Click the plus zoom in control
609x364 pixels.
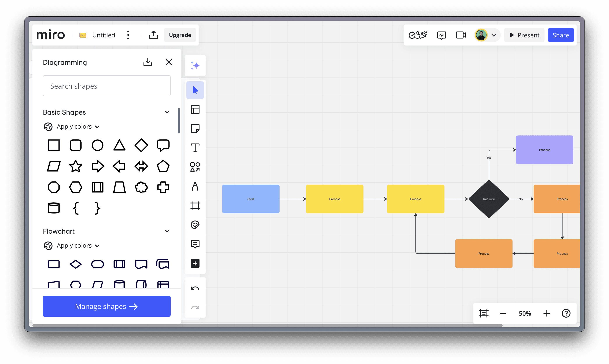click(546, 313)
